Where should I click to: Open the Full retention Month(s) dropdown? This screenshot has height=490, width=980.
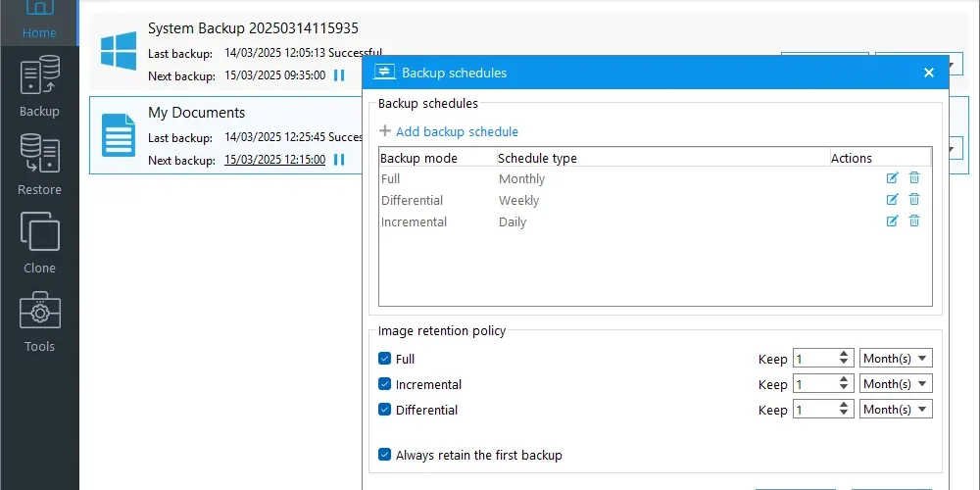896,358
